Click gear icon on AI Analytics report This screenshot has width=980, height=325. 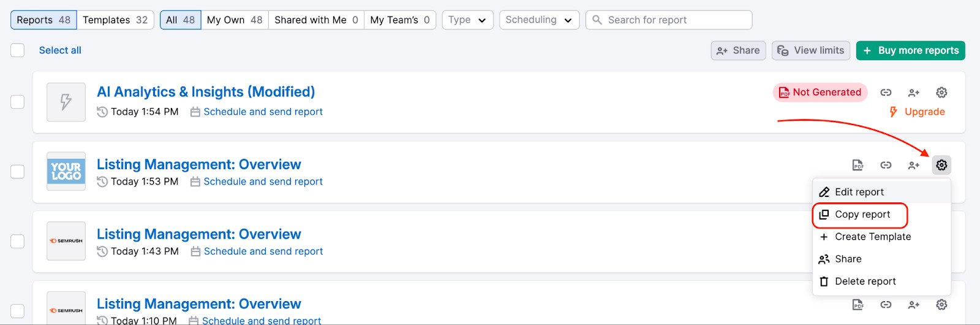pos(941,93)
